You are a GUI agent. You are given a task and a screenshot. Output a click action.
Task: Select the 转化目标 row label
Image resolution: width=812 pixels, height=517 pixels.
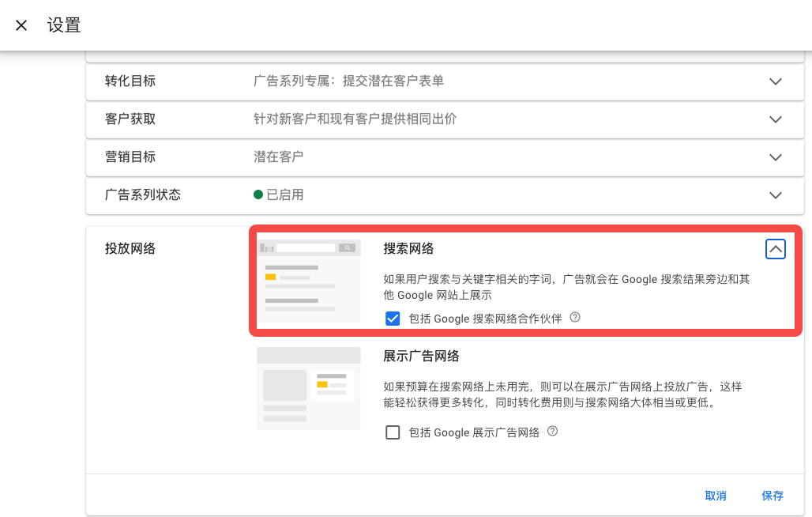point(130,81)
